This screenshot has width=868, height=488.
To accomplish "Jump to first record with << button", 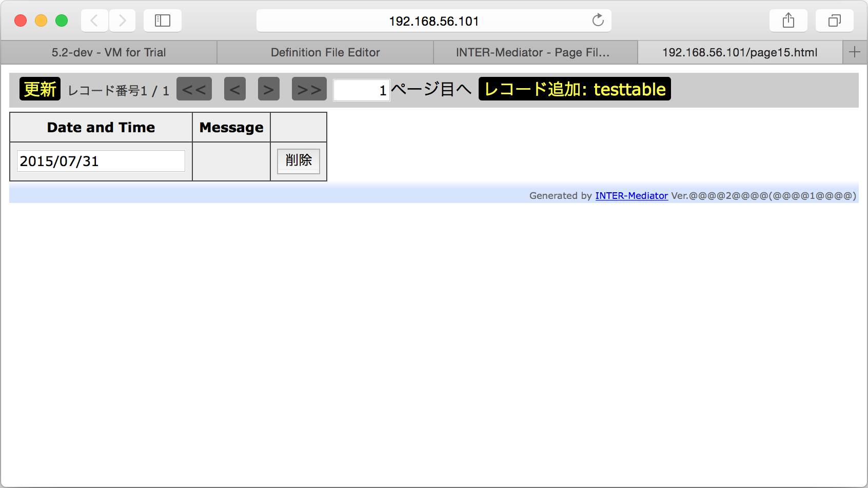I will [x=194, y=89].
